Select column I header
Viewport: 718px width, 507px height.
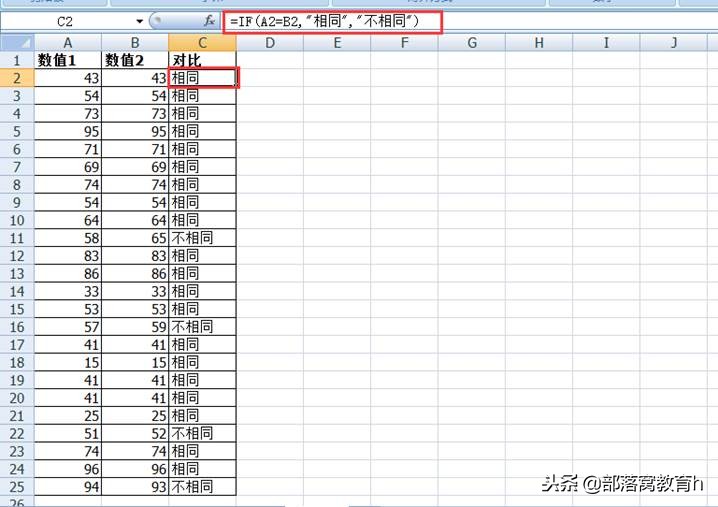click(606, 43)
